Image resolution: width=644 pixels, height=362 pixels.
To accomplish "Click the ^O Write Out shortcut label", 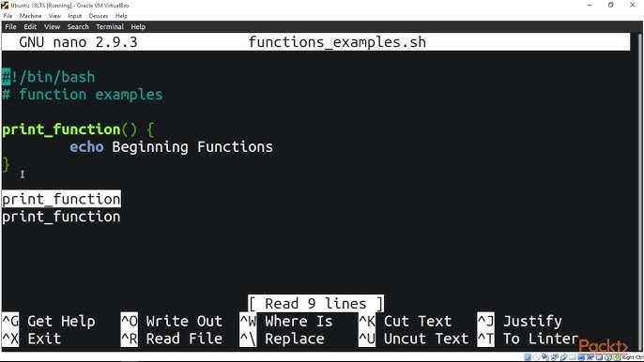I will point(172,321).
